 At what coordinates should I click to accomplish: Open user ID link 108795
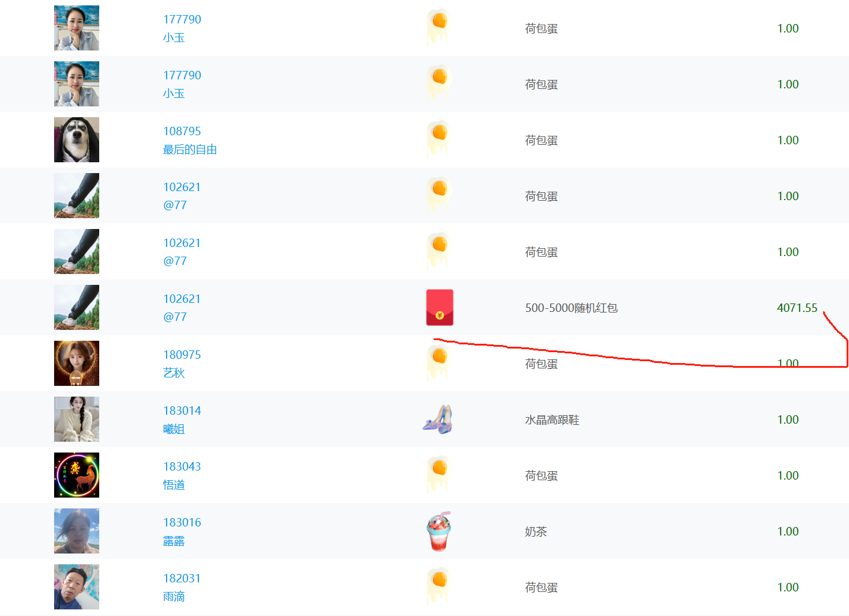(182, 131)
